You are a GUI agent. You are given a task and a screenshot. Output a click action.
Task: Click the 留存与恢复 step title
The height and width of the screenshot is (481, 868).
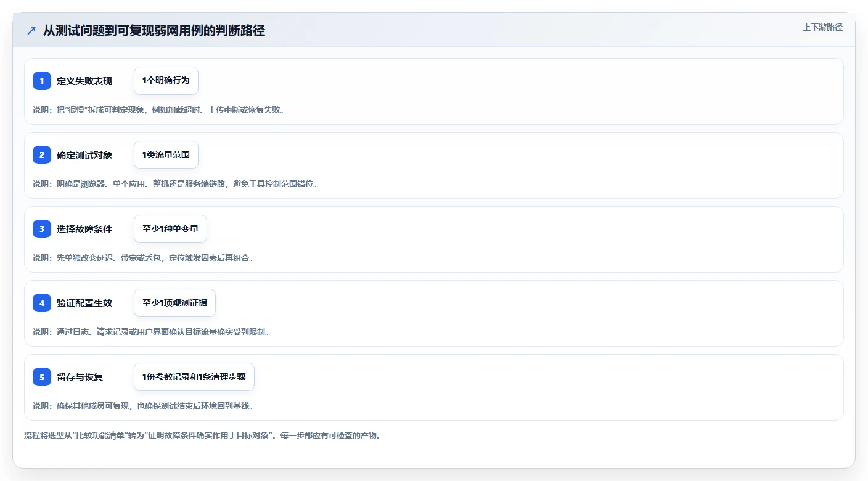coord(80,377)
